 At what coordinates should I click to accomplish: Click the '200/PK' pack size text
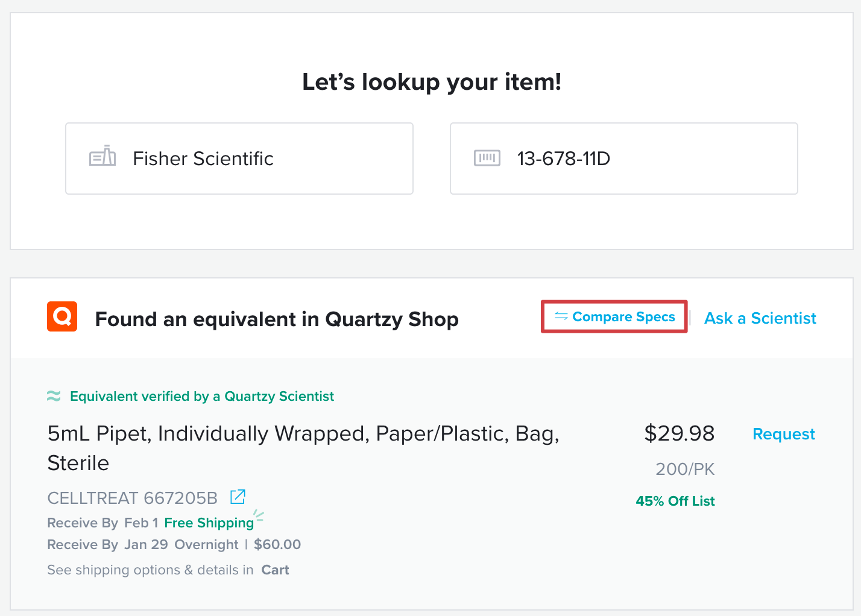pyautogui.click(x=685, y=469)
